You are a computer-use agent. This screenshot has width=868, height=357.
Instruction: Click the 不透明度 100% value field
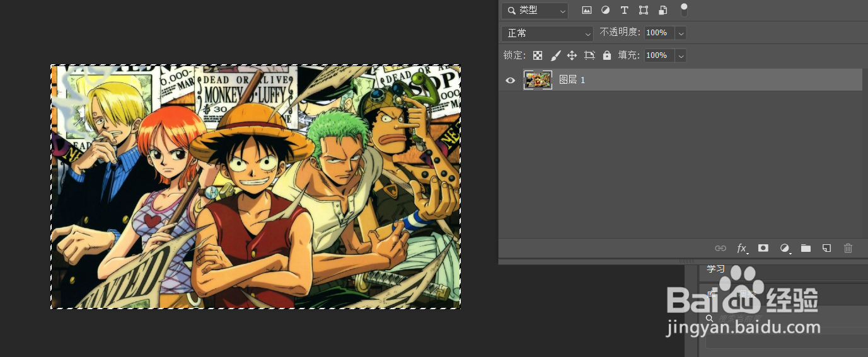coord(659,33)
